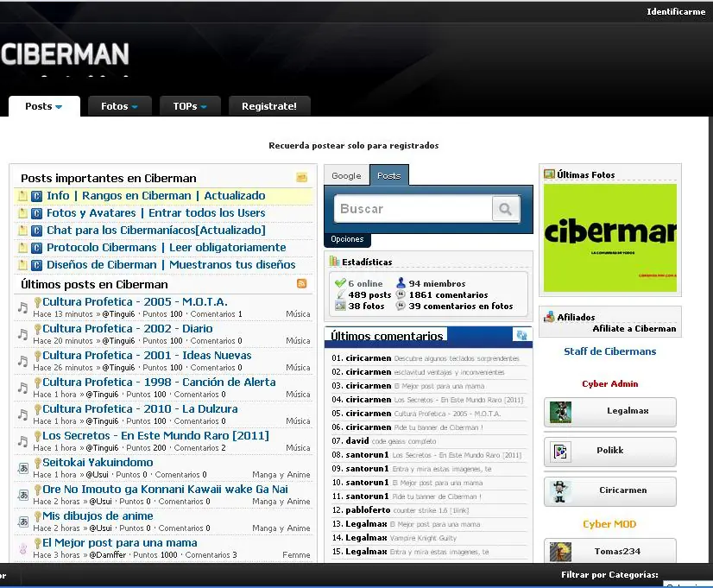Click the icon beside Posts importantes header

pos(301,177)
